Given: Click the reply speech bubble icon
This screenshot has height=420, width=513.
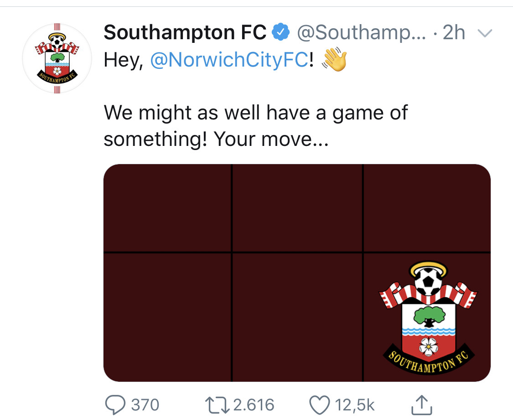Looking at the screenshot, I should coord(115,404).
